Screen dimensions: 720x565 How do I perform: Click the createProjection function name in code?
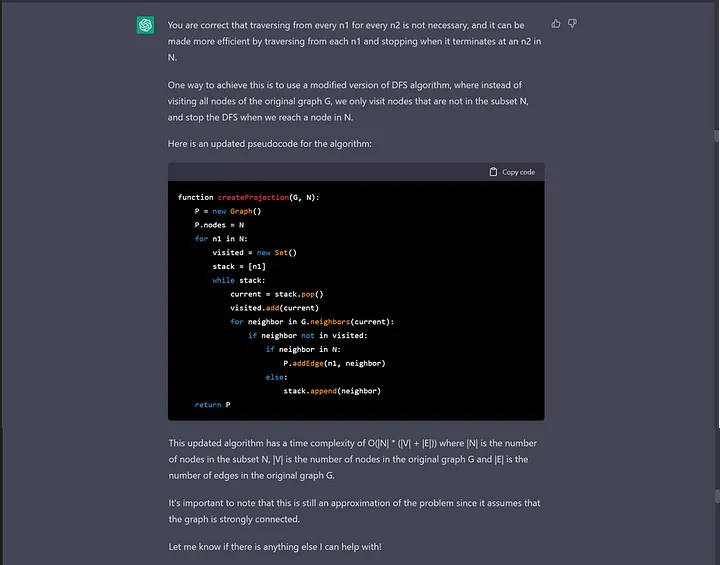pyautogui.click(x=253, y=197)
